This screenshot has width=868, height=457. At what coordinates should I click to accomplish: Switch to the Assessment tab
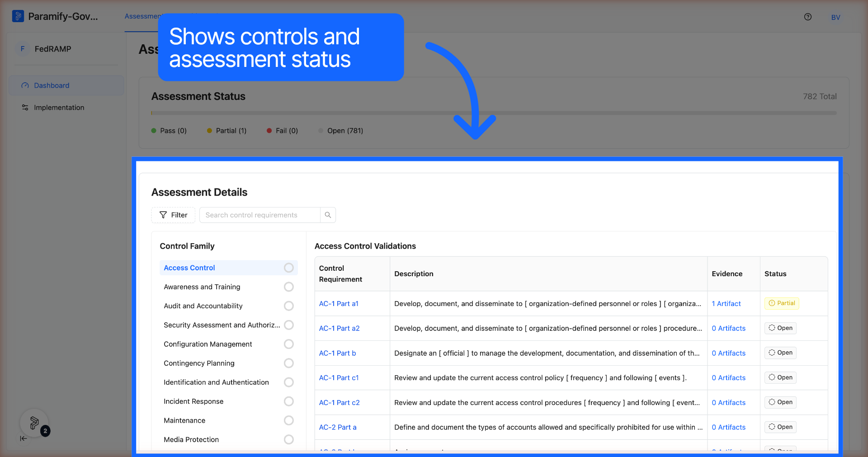tap(142, 16)
